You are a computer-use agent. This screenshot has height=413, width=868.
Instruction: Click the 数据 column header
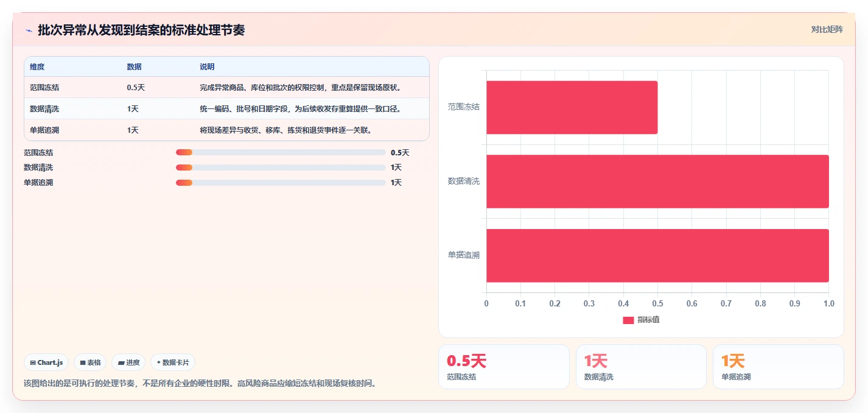coord(135,67)
